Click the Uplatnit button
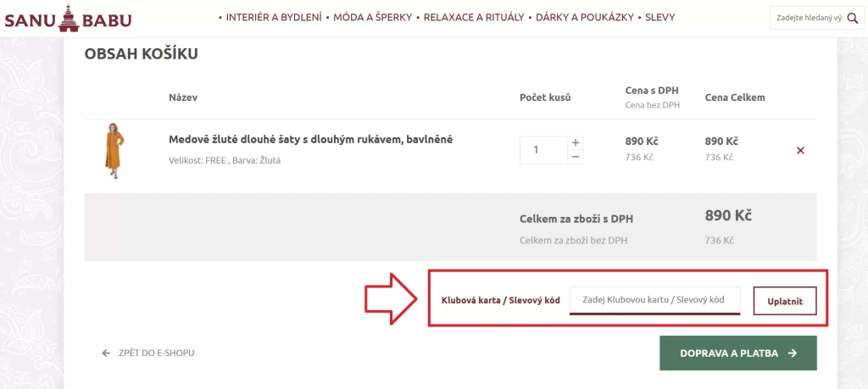Image resolution: width=868 pixels, height=389 pixels. tap(784, 301)
